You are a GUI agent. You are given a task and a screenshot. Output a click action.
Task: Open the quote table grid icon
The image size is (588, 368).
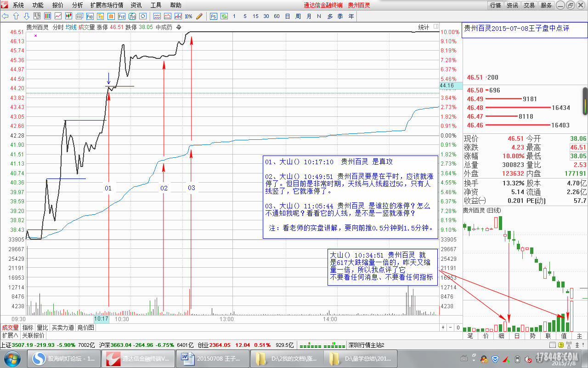(x=47, y=16)
